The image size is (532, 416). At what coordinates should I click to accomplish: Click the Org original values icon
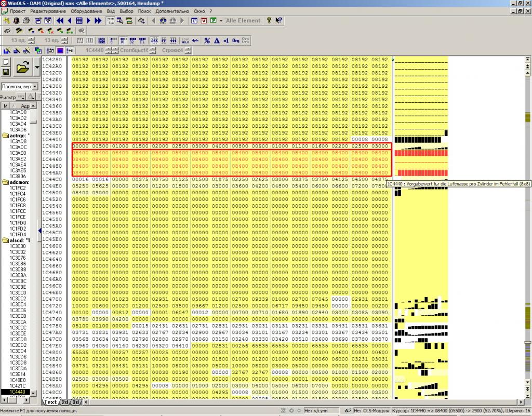click(235, 41)
